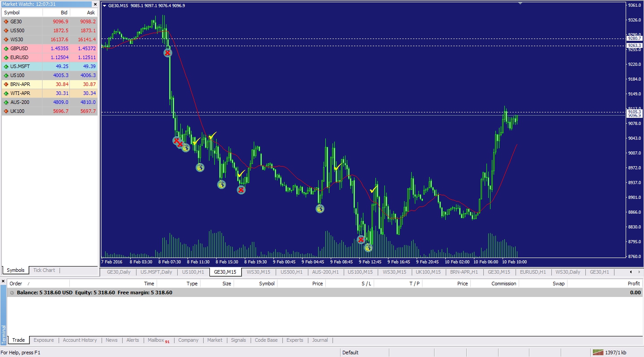Screen dimensions: 644x357
Task: Click the Bid column header in Market Watch
Action: pyautogui.click(x=63, y=13)
